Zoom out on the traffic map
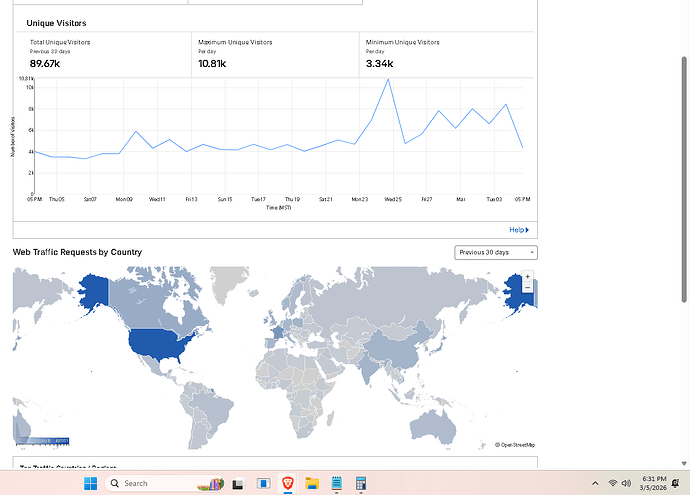The image size is (690, 495). click(528, 287)
